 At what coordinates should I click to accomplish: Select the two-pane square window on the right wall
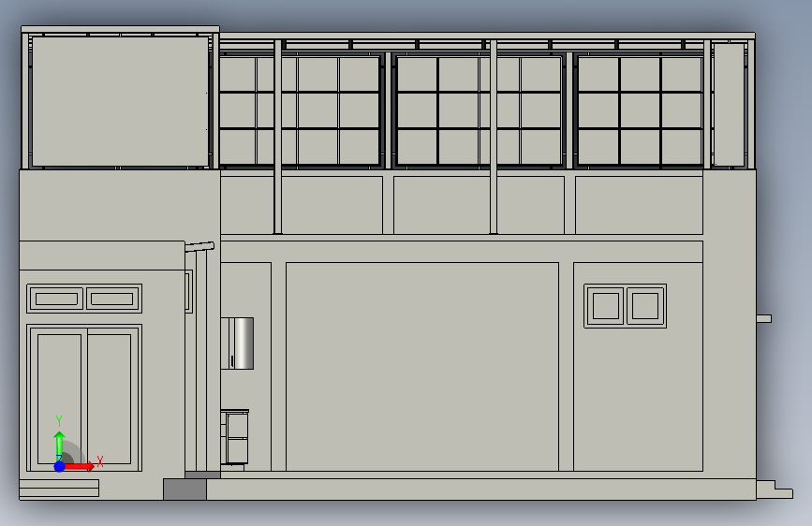tap(625, 306)
